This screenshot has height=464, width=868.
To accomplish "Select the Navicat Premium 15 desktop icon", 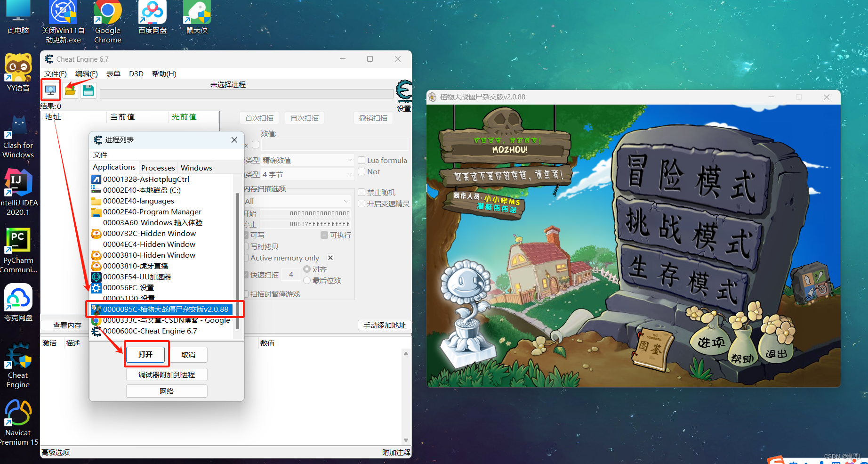I will click(18, 423).
